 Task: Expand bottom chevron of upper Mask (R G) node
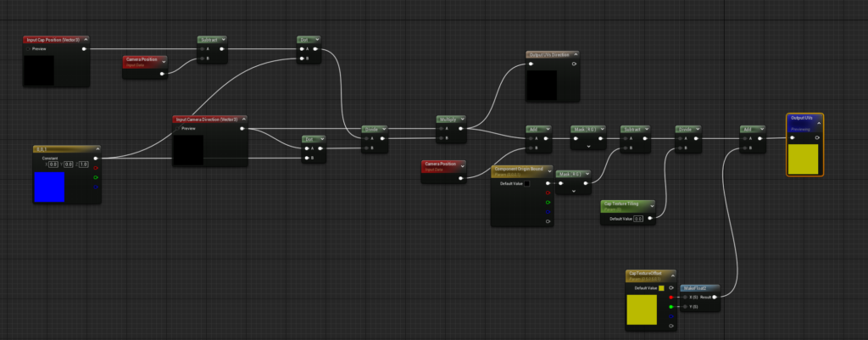(x=587, y=145)
